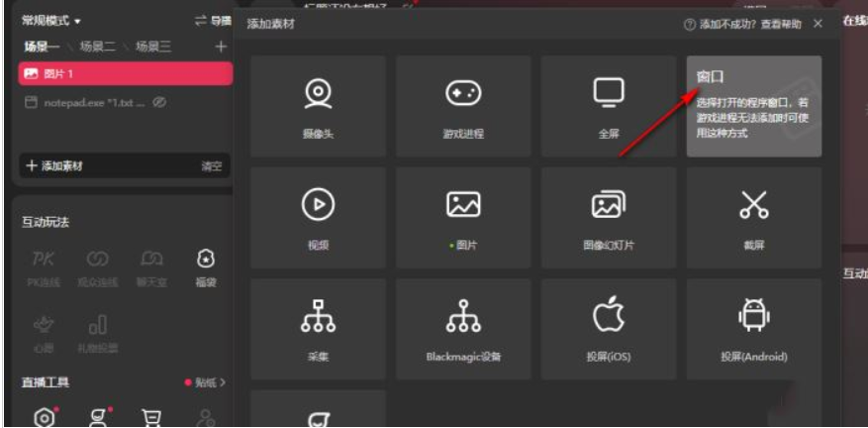
Task: Add a 摄像头 camera source
Action: (x=318, y=106)
